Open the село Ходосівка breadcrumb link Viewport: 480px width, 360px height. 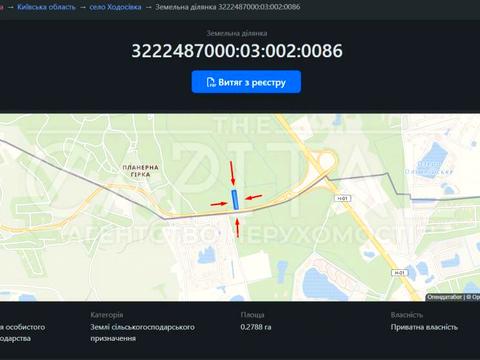pyautogui.click(x=115, y=7)
